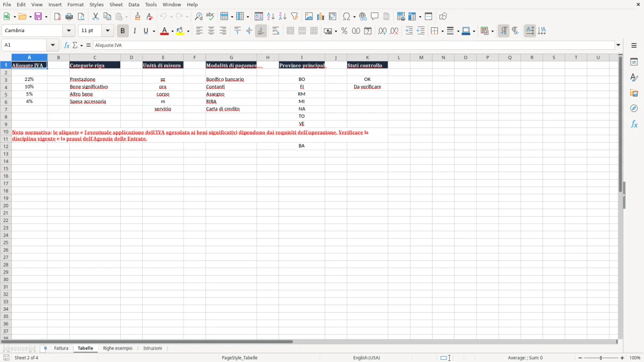Viewport: 644px width, 362px height.
Task: Click the 100% zoom level field
Action: coord(635,358)
